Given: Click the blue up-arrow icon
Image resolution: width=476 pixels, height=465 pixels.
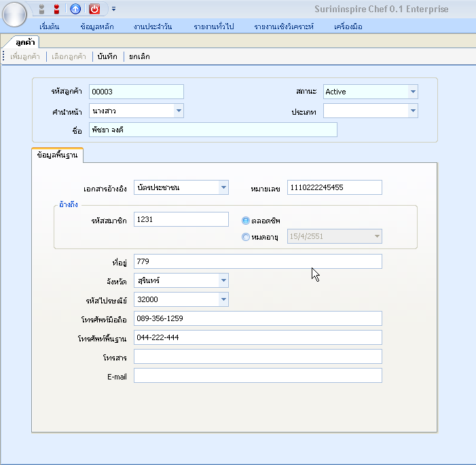Looking at the screenshot, I should (75, 10).
